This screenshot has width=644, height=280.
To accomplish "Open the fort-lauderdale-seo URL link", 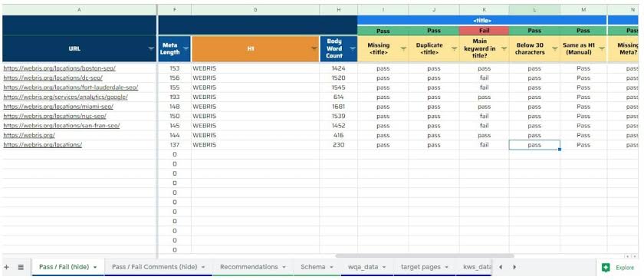I will pos(71,87).
